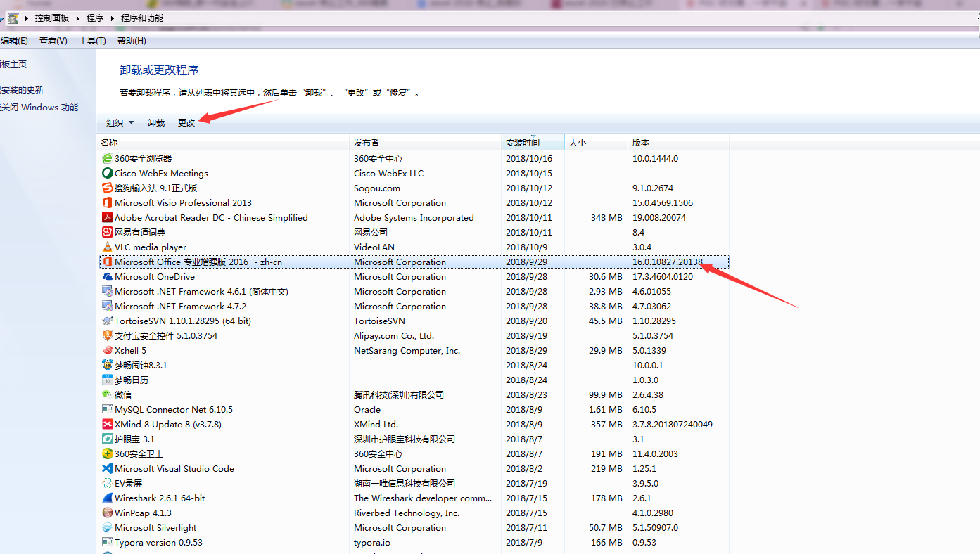Image resolution: width=980 pixels, height=554 pixels.
Task: Click the 卸载 toolbar button
Action: (x=155, y=122)
